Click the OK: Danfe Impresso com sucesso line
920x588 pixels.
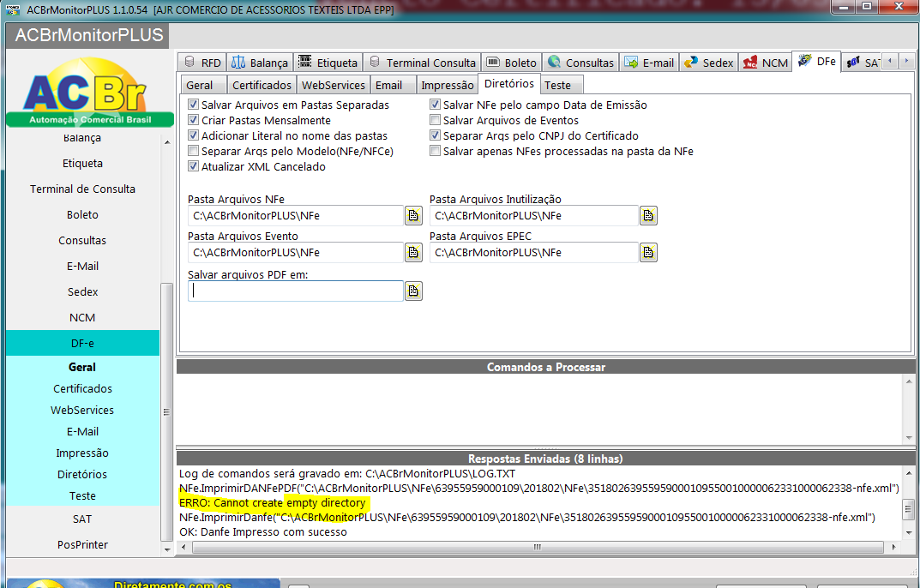coord(263,532)
